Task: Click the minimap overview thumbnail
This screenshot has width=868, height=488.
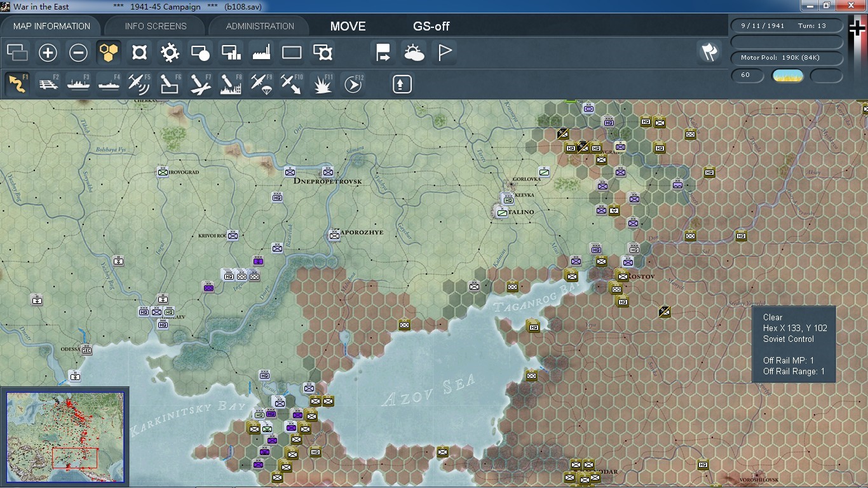Action: pyautogui.click(x=65, y=438)
